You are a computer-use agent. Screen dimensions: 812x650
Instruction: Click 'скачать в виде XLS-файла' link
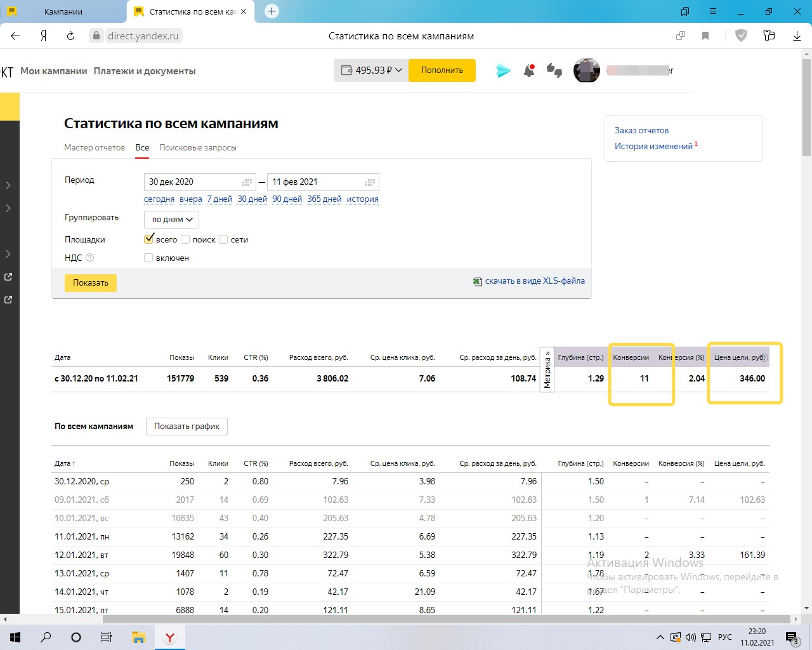[x=535, y=281]
